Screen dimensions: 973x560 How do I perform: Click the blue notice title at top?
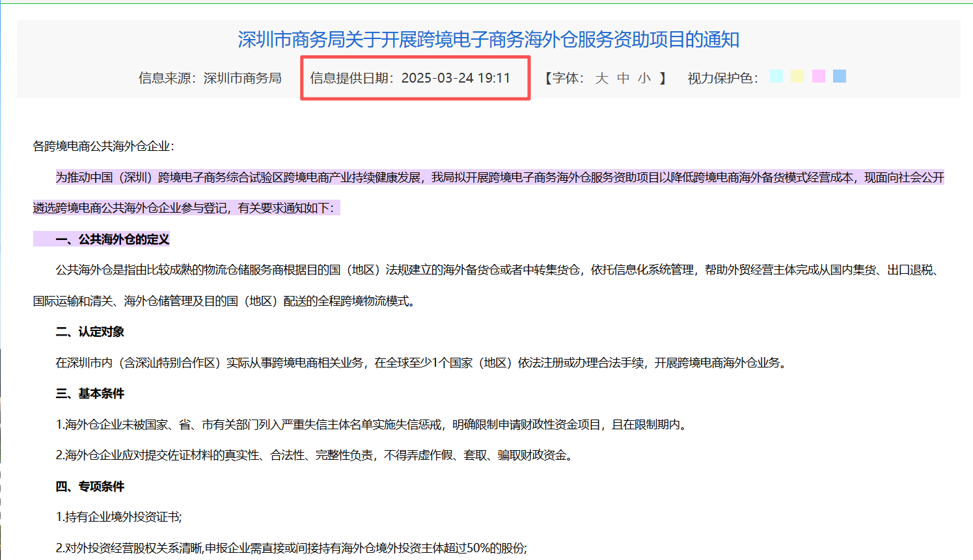coord(488,40)
